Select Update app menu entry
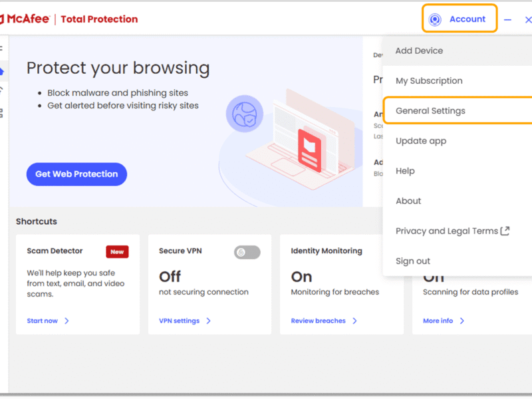Viewport: 532px width, 399px height. [421, 141]
